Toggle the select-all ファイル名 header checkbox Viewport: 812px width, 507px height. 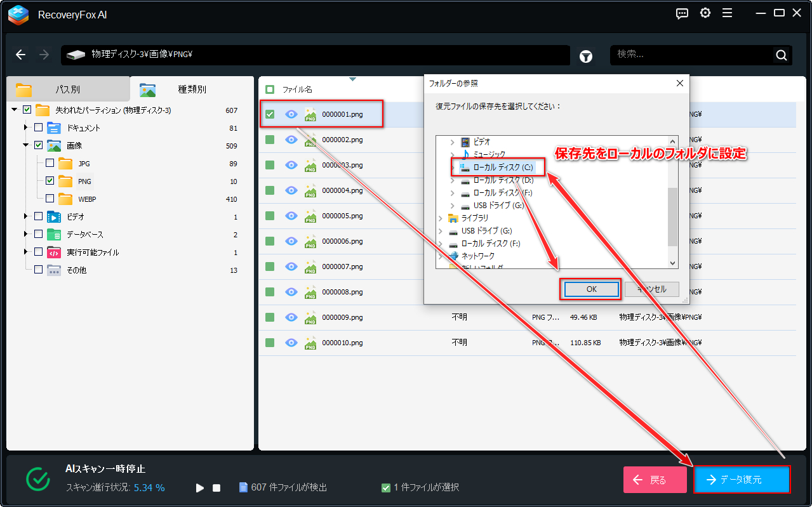coord(270,89)
